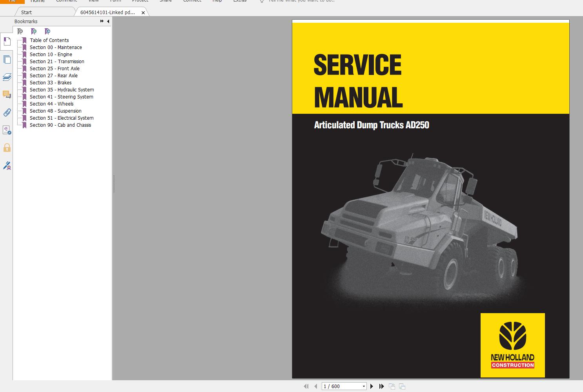
Task: Open the Digital Signatures panel
Action: [x=7, y=165]
